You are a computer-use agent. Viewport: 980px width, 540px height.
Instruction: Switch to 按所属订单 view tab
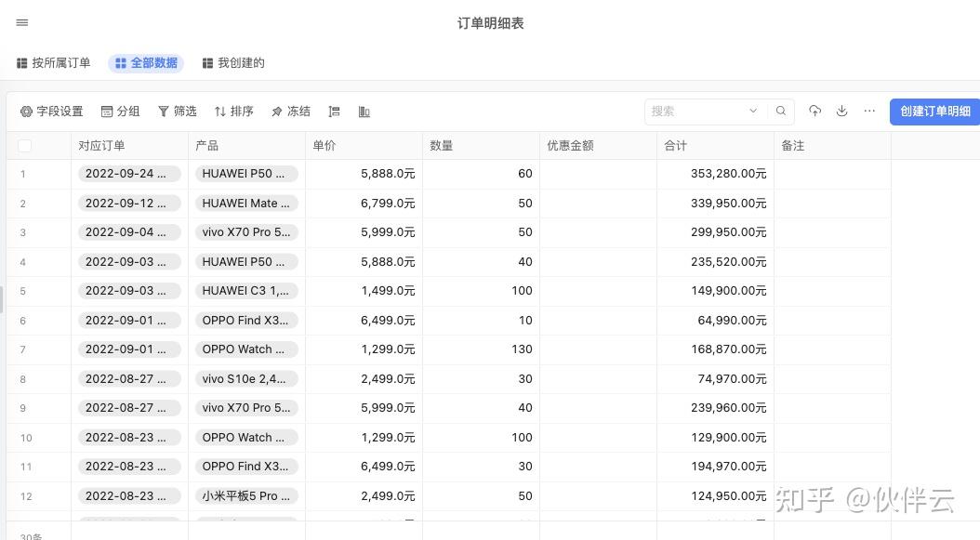pyautogui.click(x=53, y=63)
